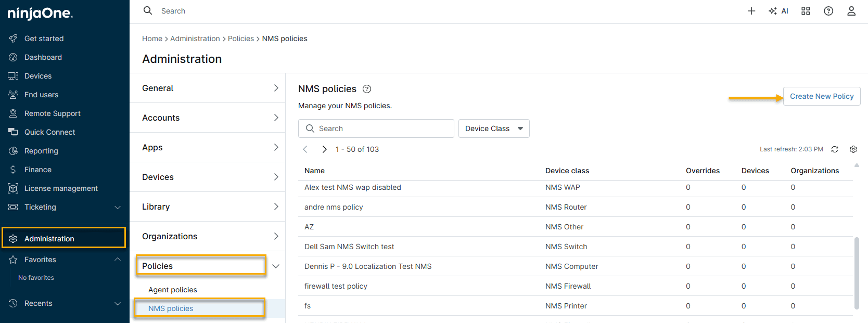Open Dashboard in the sidebar
The height and width of the screenshot is (323, 868).
(43, 57)
